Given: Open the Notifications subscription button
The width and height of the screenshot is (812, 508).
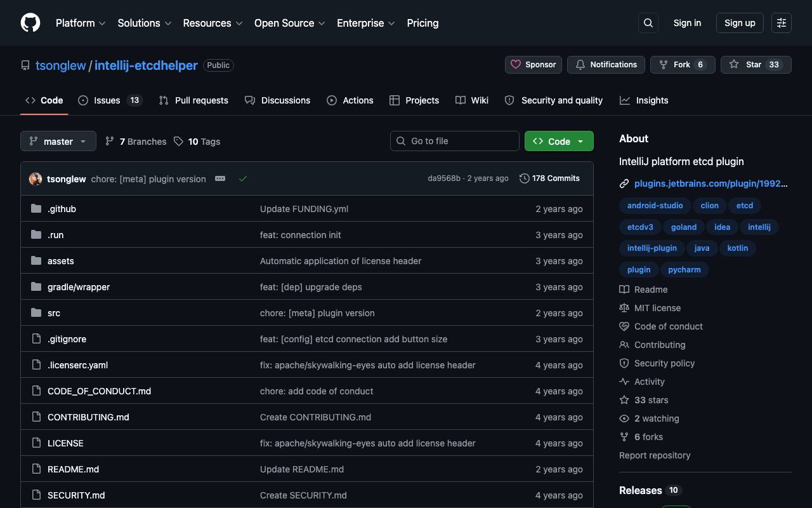Looking at the screenshot, I should [x=606, y=65].
